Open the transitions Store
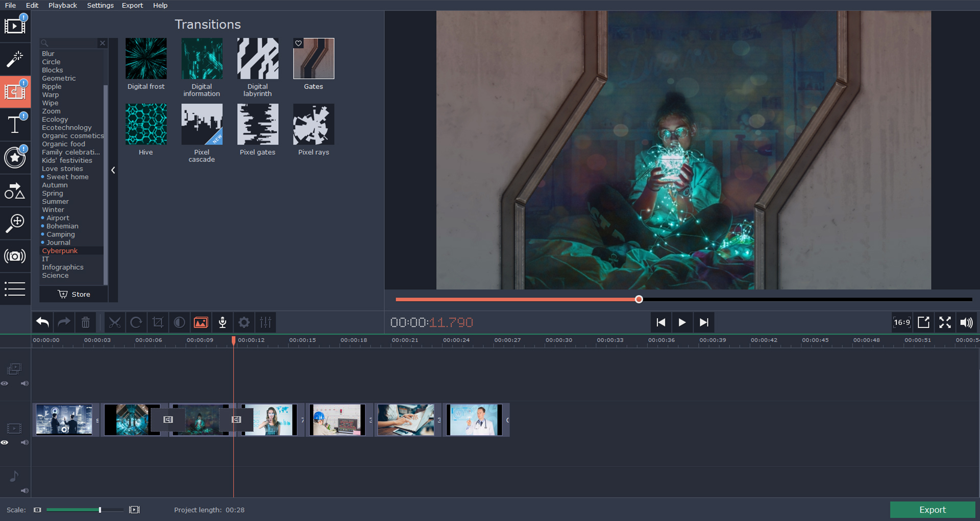Image resolution: width=980 pixels, height=521 pixels. [73, 294]
